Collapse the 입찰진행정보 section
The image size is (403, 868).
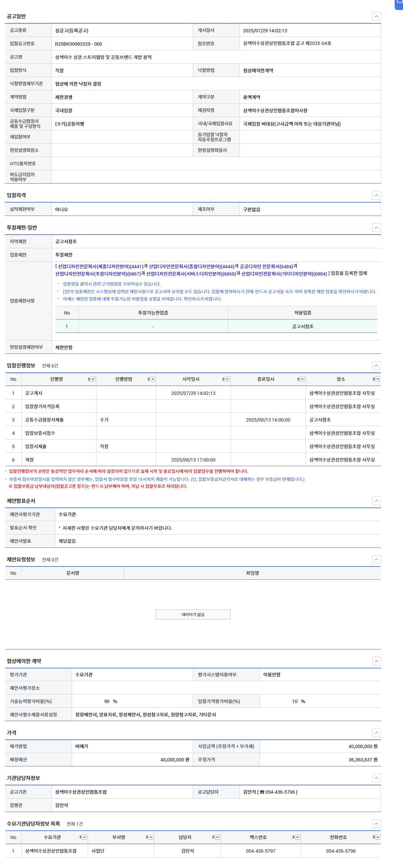pos(376,366)
